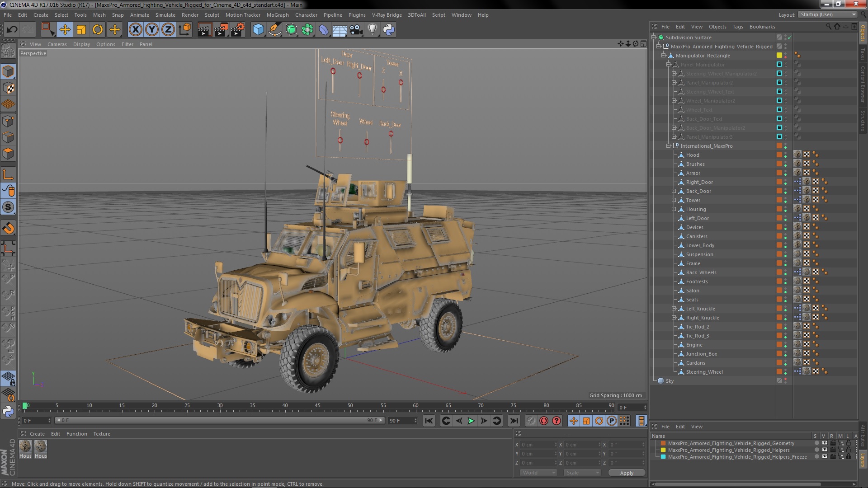Switch to Texture mode in left palette

point(8,88)
